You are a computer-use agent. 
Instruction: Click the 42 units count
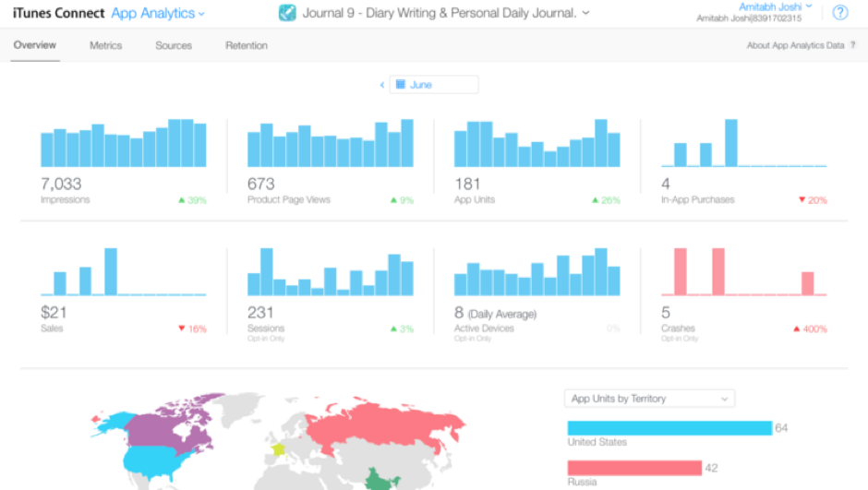711,469
